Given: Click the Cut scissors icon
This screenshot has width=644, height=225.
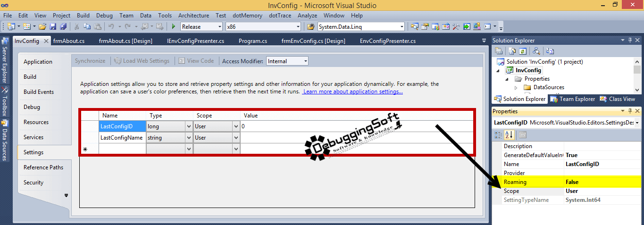Looking at the screenshot, I should point(77,26).
